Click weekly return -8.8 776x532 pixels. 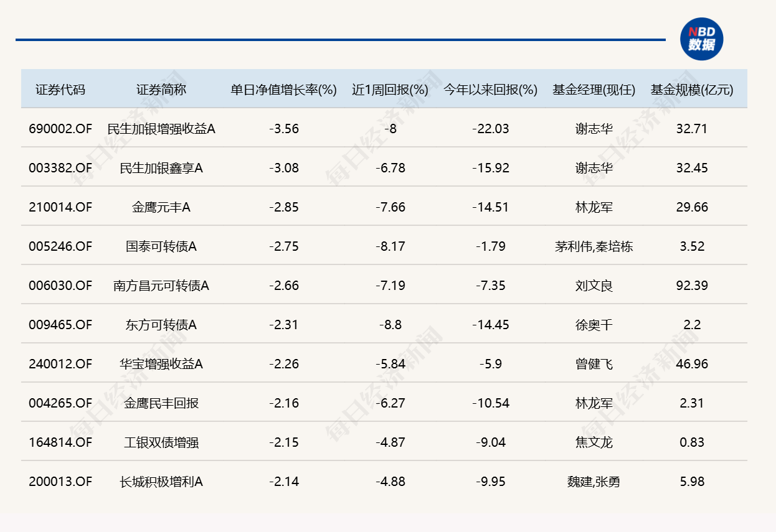(390, 325)
